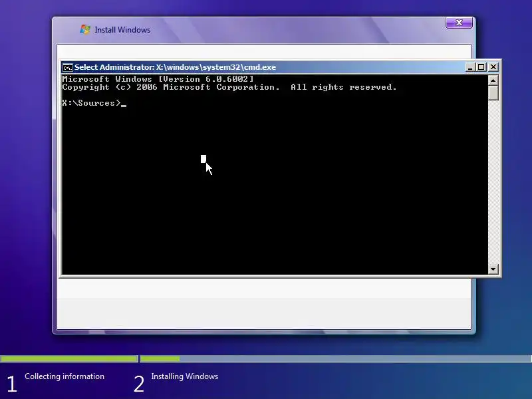This screenshot has height=399, width=532.
Task: Click the Installing Windows step label
Action: click(185, 376)
